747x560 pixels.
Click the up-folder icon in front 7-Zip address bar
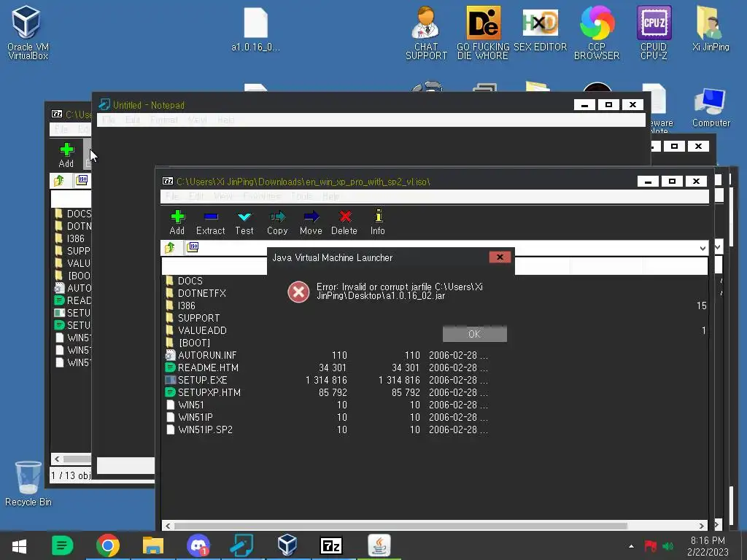point(170,247)
